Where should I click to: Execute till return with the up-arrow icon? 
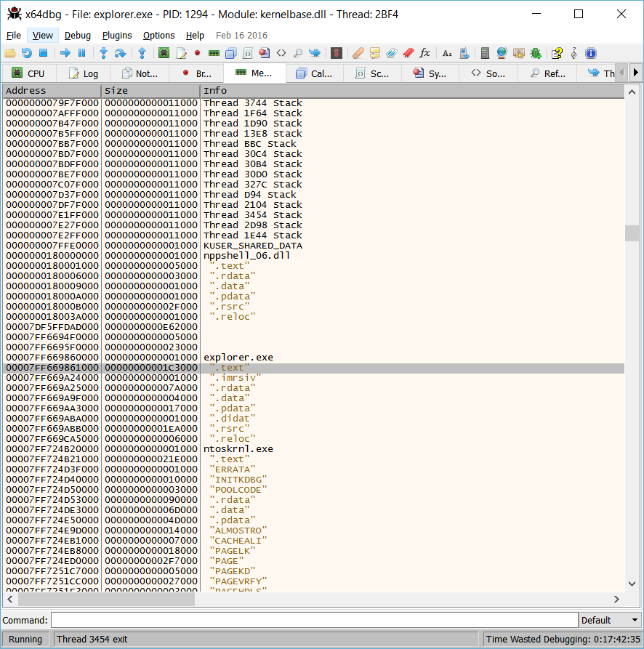pyautogui.click(x=142, y=53)
